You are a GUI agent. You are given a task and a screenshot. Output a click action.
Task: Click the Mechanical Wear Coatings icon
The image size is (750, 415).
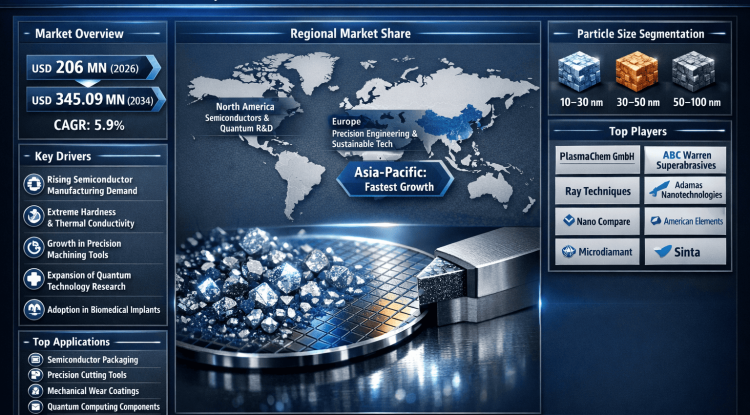(x=35, y=391)
